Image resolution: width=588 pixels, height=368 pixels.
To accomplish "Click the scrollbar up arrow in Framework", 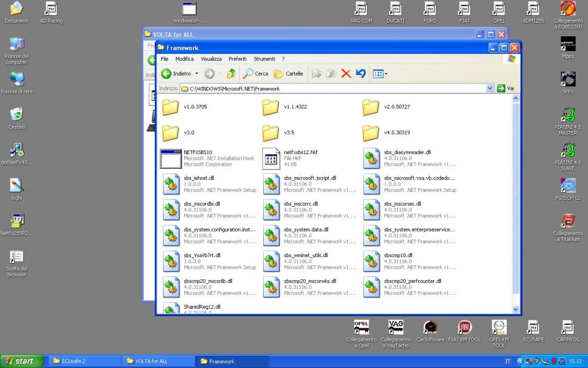I will [515, 99].
